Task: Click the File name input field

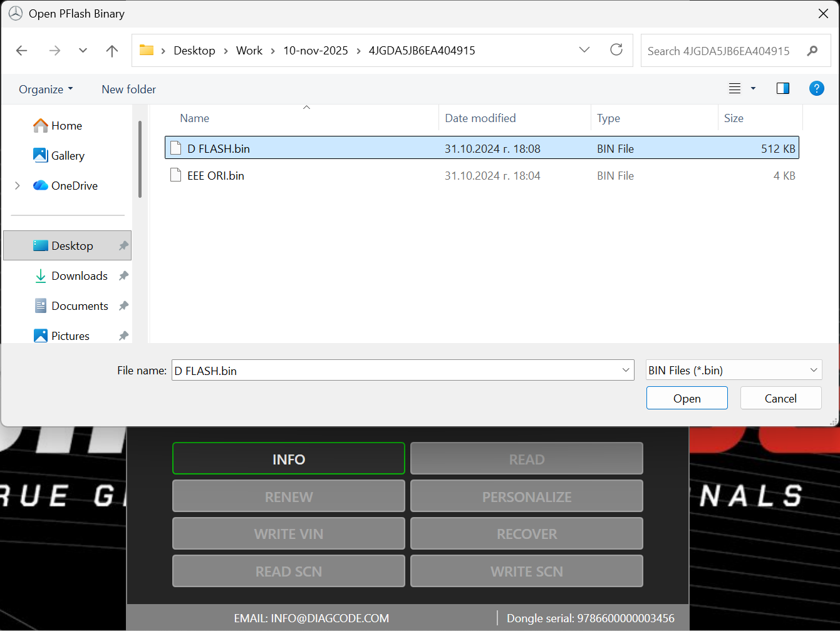Action: (x=395, y=371)
